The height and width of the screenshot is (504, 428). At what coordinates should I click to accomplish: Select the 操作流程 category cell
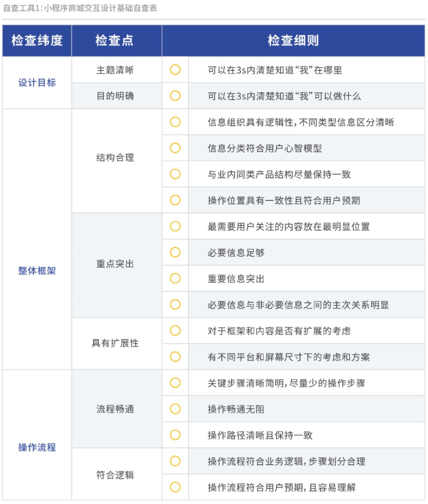[x=37, y=447]
